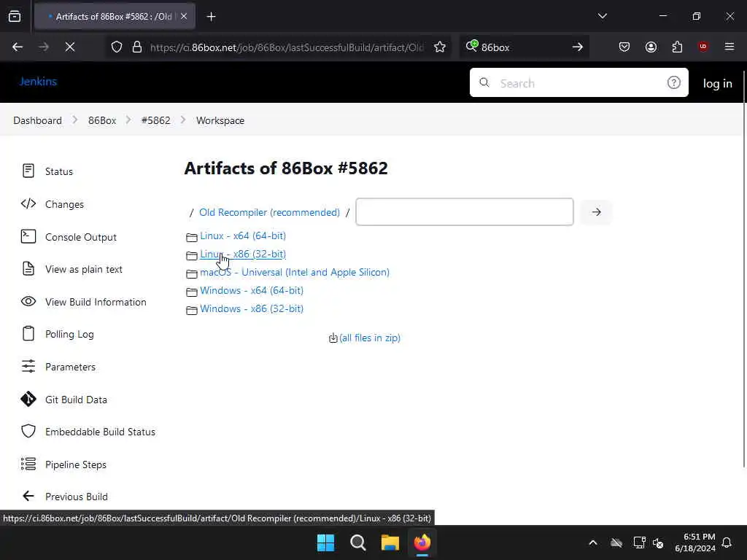Click the log in link
747x560 pixels.
pos(718,83)
